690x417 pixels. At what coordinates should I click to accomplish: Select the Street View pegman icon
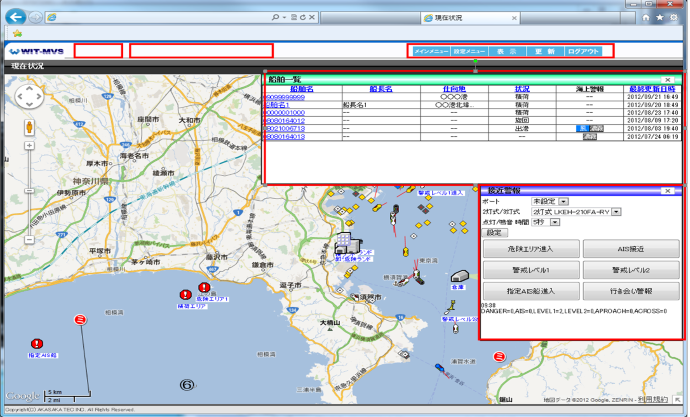click(29, 128)
